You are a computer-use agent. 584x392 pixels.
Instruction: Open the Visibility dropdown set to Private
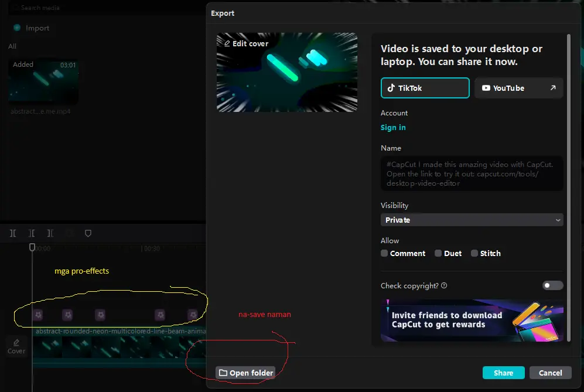[x=472, y=220]
